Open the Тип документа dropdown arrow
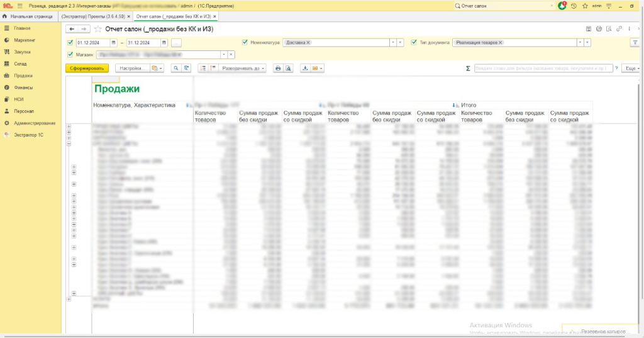The width and height of the screenshot is (644, 338). 581,43
